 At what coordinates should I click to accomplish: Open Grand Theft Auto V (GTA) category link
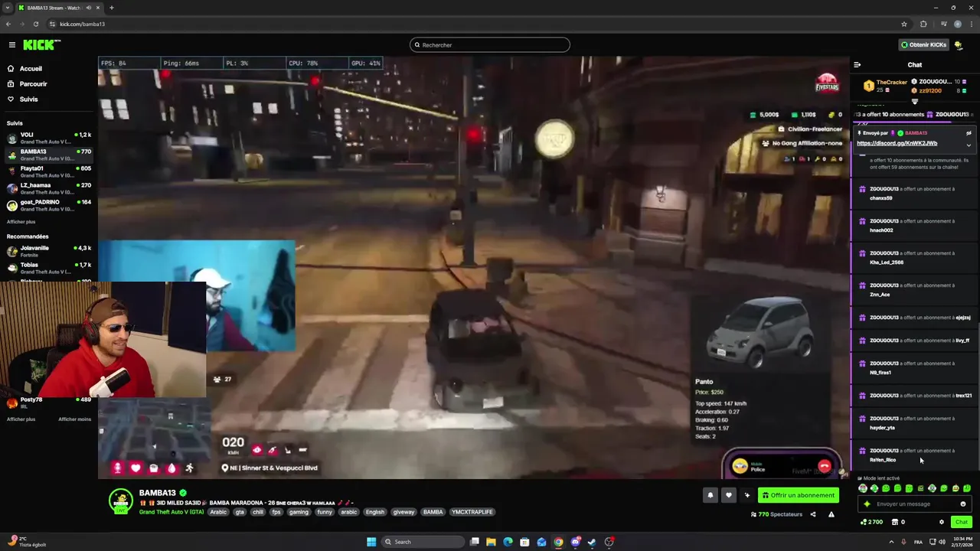tap(171, 512)
